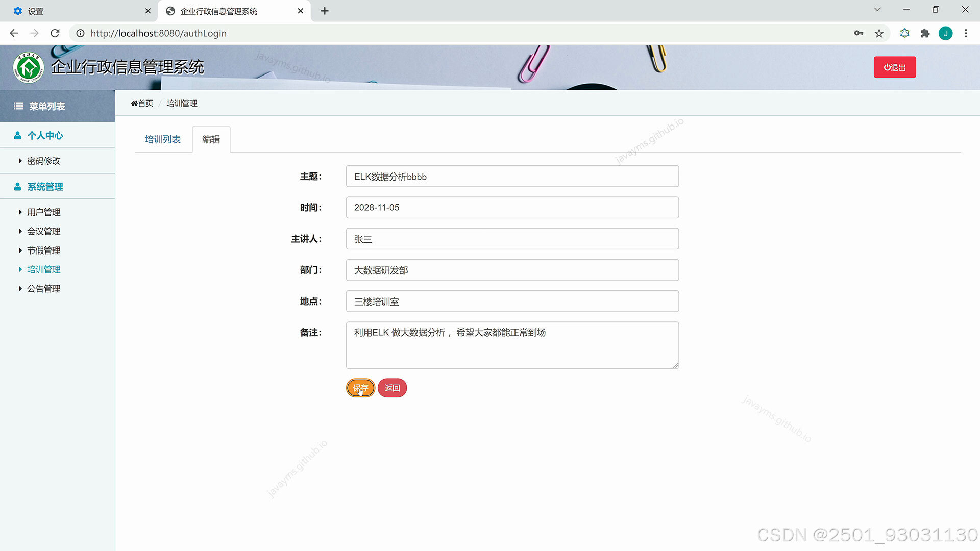Screen dimensions: 980x551
Task: Click the address bar URL
Action: (x=159, y=33)
